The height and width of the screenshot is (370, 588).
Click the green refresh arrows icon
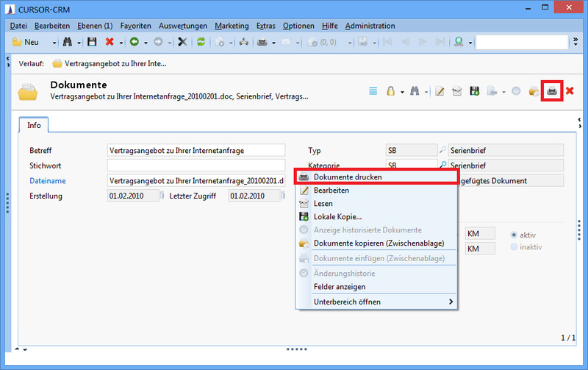(201, 42)
